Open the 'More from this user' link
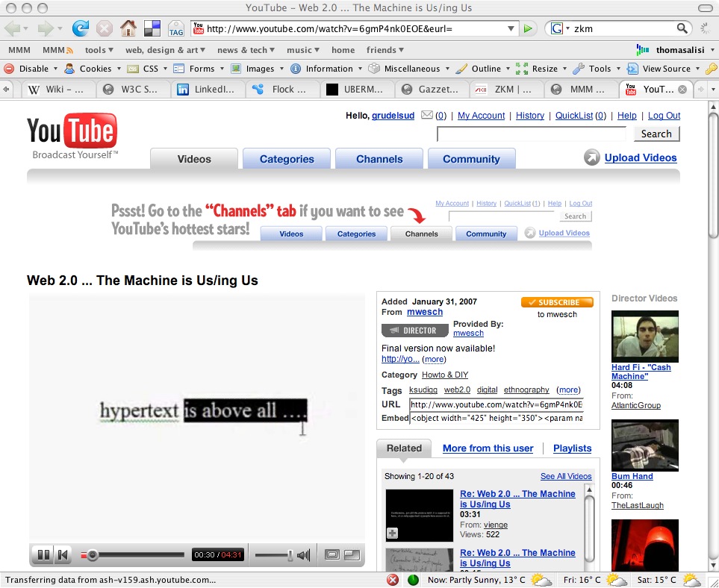719x588 pixels. coord(488,448)
